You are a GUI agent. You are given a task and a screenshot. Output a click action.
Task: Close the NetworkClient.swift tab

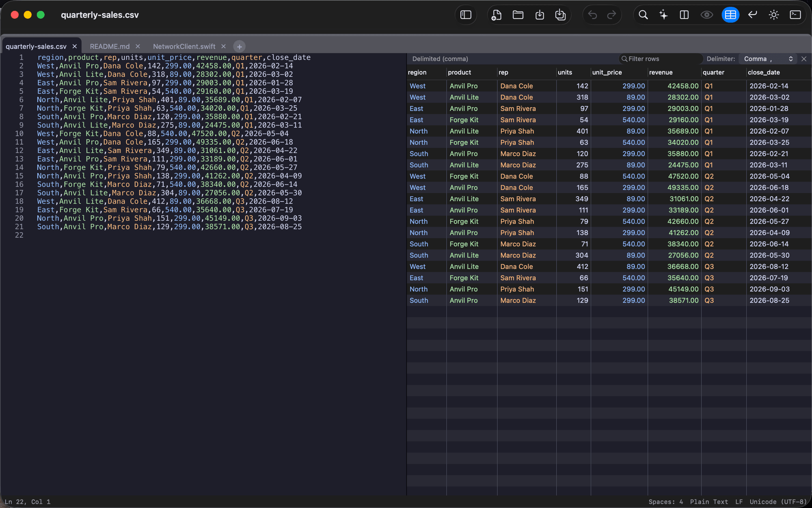click(x=223, y=46)
